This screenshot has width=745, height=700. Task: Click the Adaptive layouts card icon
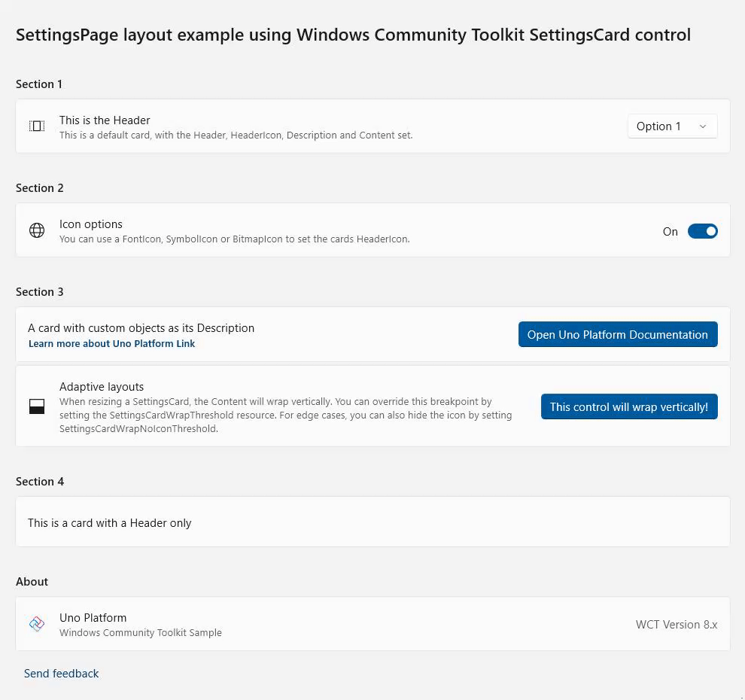pos(37,406)
